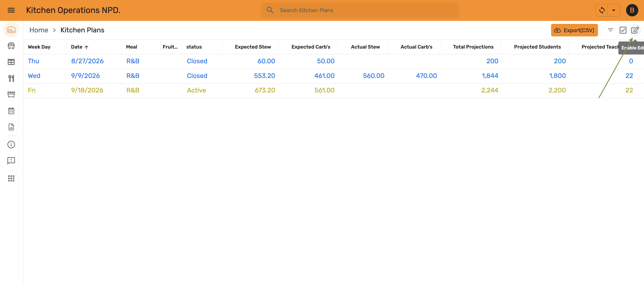This screenshot has height=285, width=644.
Task: Open the Thu 8/27/2026 row
Action: 334,61
